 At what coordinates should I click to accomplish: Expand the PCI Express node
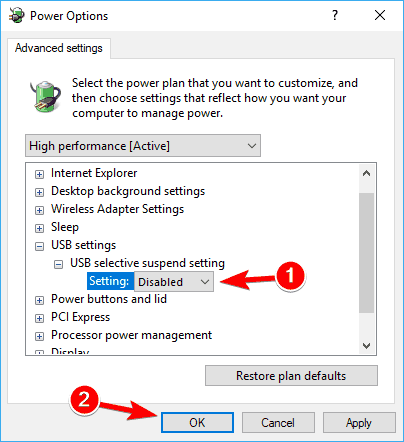(x=39, y=318)
